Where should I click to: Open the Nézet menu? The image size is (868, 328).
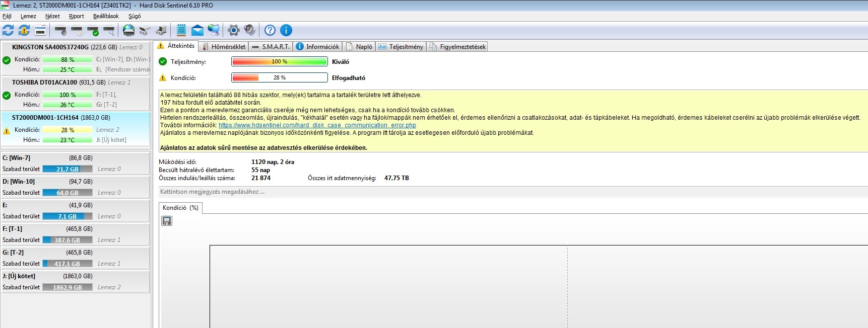pos(52,16)
